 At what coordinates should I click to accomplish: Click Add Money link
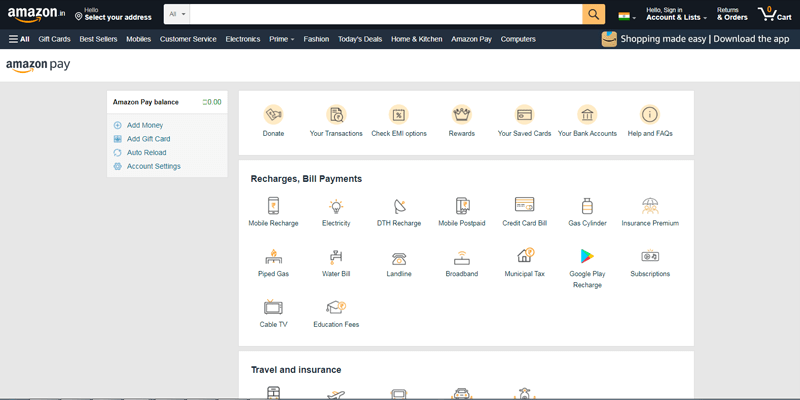pos(145,125)
